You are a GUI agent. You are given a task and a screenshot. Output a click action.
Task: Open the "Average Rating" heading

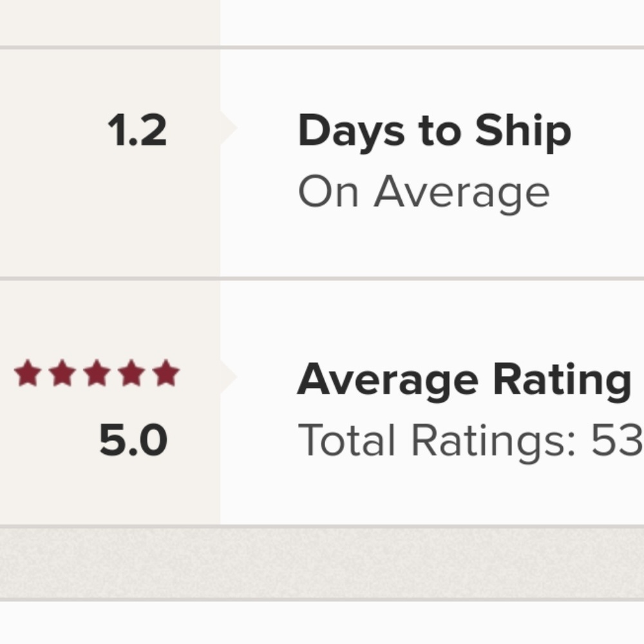coord(464,380)
